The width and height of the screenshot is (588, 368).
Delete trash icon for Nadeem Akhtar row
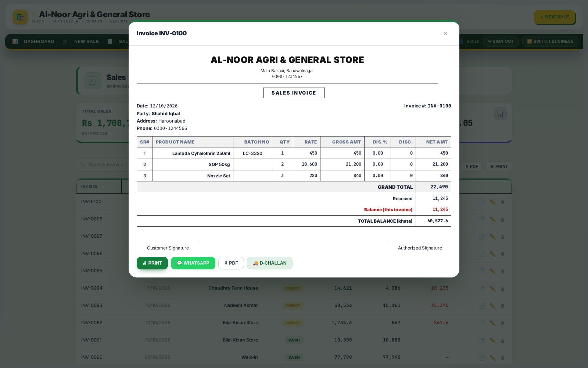(x=502, y=306)
